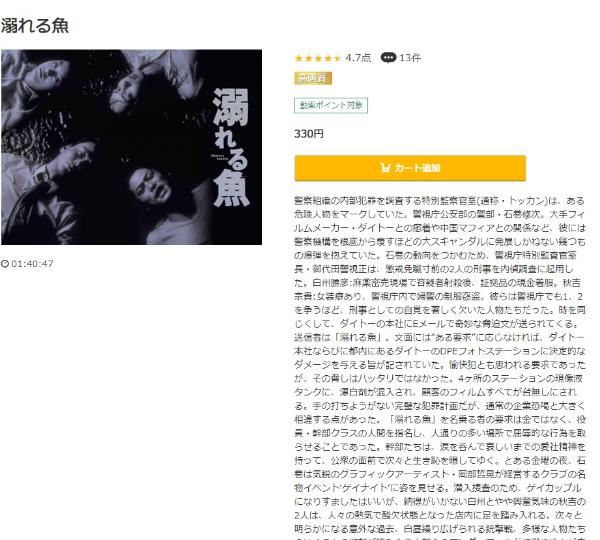The width and height of the screenshot is (600, 540).
Task: Click the shopping cart icon on the orange button
Action: click(x=385, y=168)
